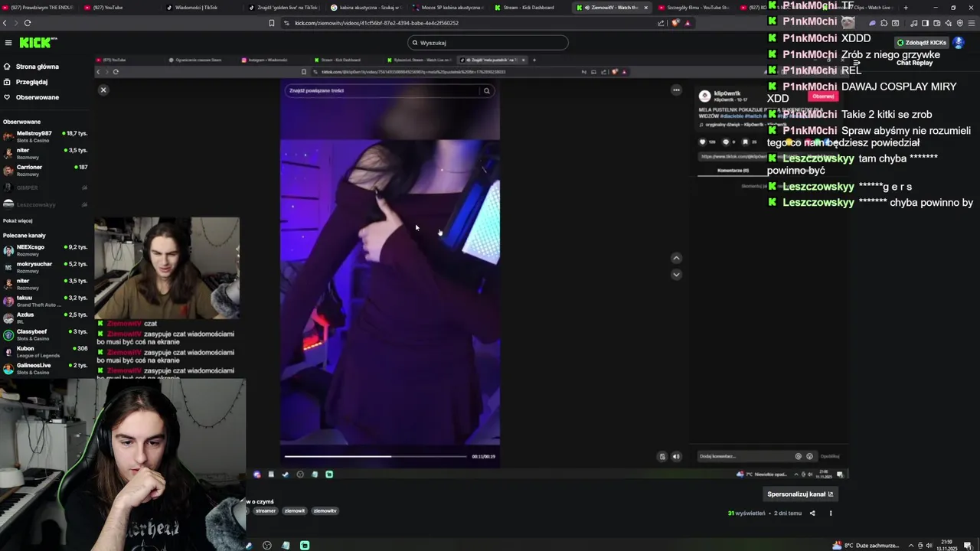The image size is (980, 551).
Task: Open emoji picker in TikTok comment box
Action: 809,456
